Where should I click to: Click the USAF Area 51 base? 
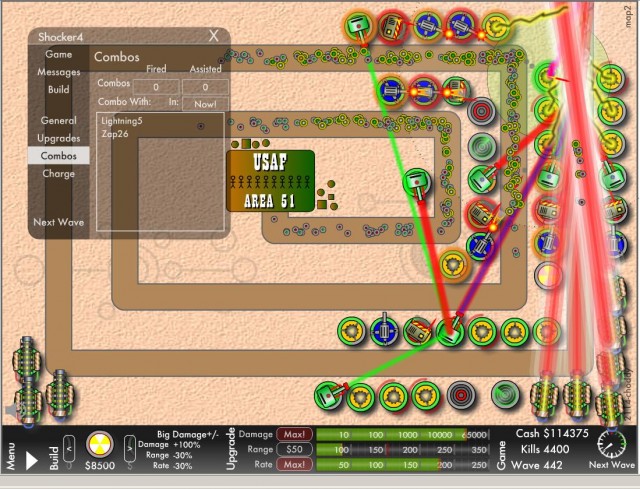(270, 181)
